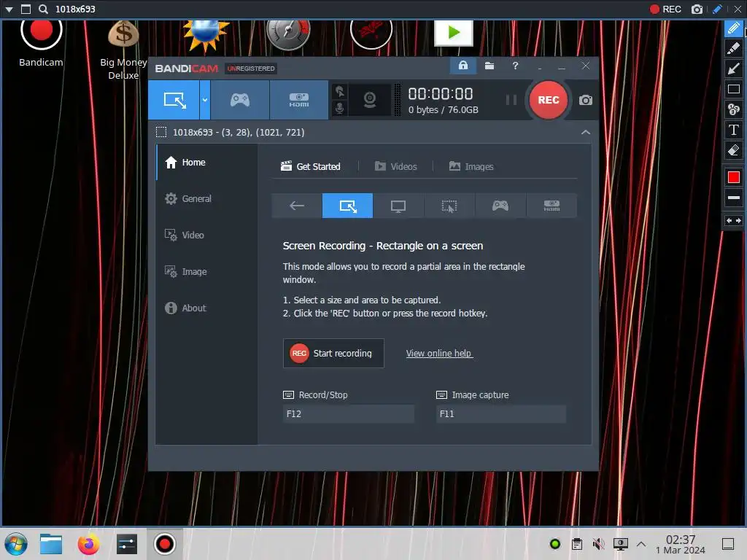Switch to HDMI device recording mode in top bar

(298, 100)
